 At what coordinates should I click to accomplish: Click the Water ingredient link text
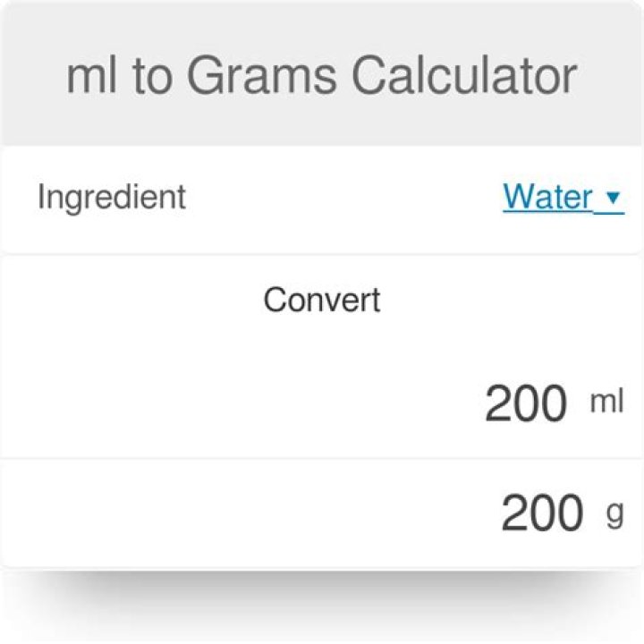(x=547, y=197)
